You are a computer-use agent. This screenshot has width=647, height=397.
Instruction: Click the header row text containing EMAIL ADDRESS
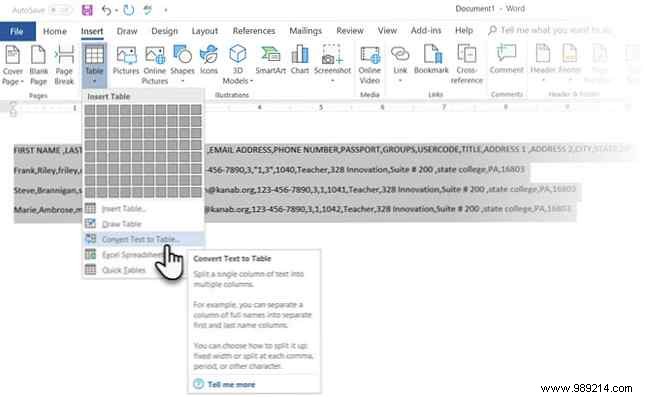[x=420, y=150]
